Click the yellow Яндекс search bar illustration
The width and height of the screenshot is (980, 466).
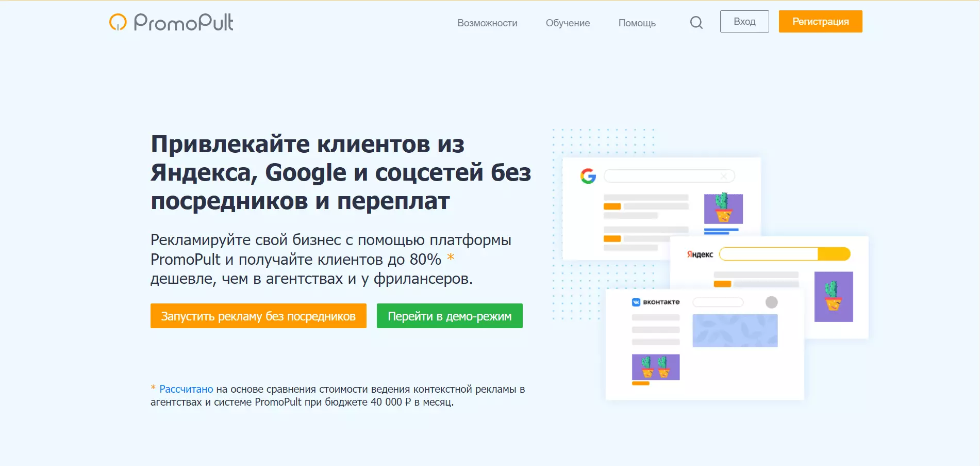click(x=785, y=254)
